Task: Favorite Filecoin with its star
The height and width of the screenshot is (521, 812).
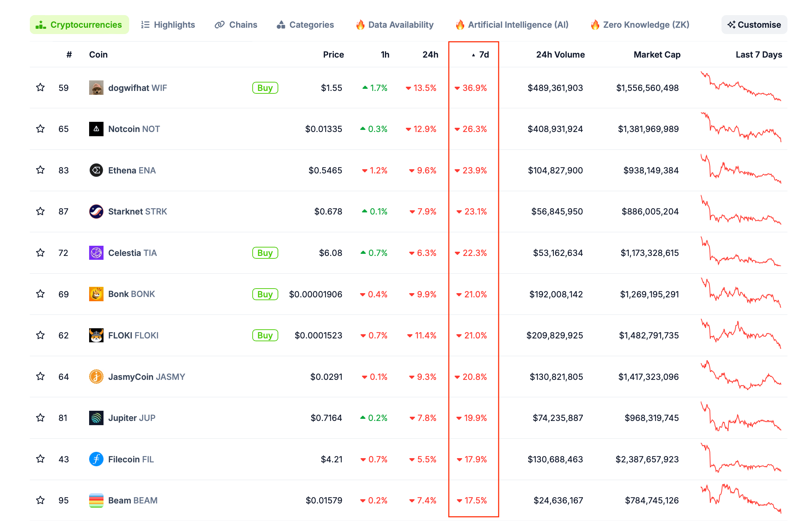Action: point(40,459)
